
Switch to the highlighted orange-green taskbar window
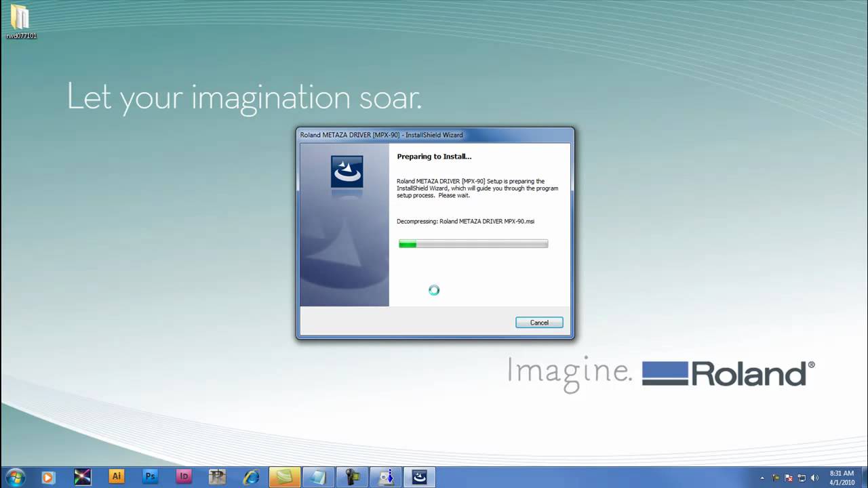pos(285,477)
